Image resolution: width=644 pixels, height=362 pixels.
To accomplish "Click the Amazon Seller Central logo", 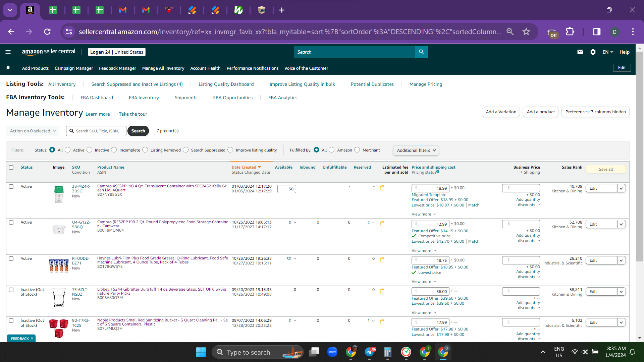I will [49, 52].
